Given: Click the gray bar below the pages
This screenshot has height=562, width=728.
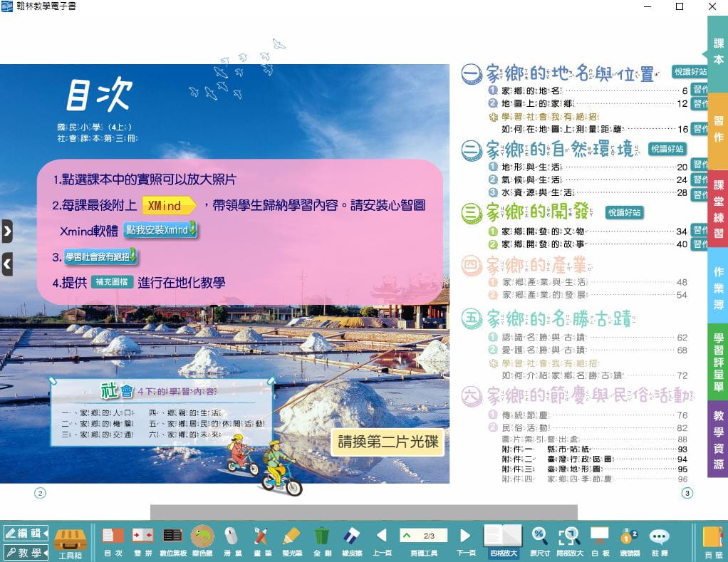Looking at the screenshot, I should click(363, 512).
